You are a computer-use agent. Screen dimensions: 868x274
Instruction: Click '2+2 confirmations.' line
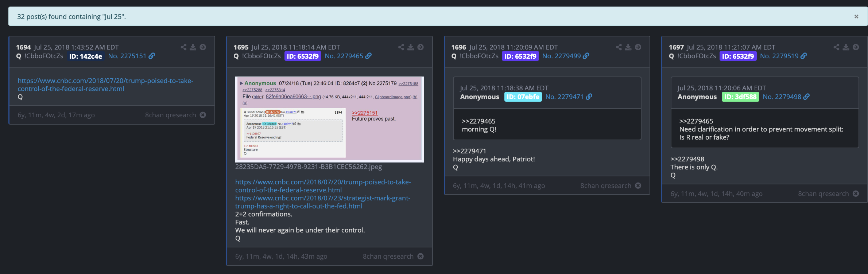pyautogui.click(x=264, y=214)
